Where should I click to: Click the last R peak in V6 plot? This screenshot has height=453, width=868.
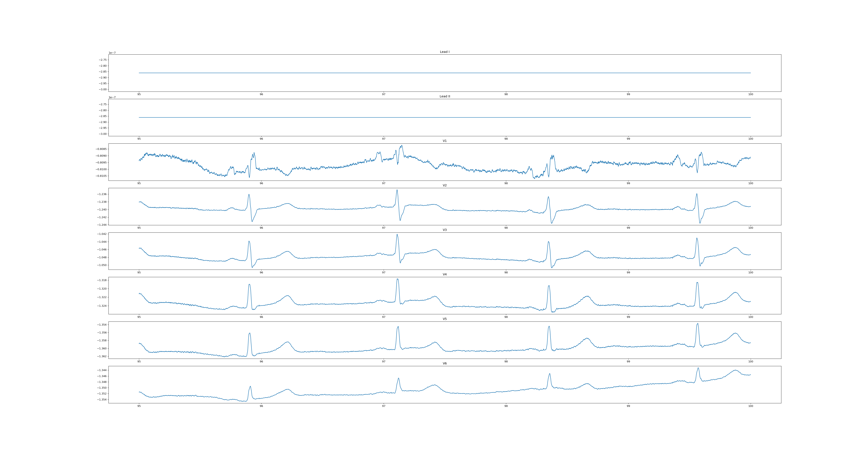698,368
